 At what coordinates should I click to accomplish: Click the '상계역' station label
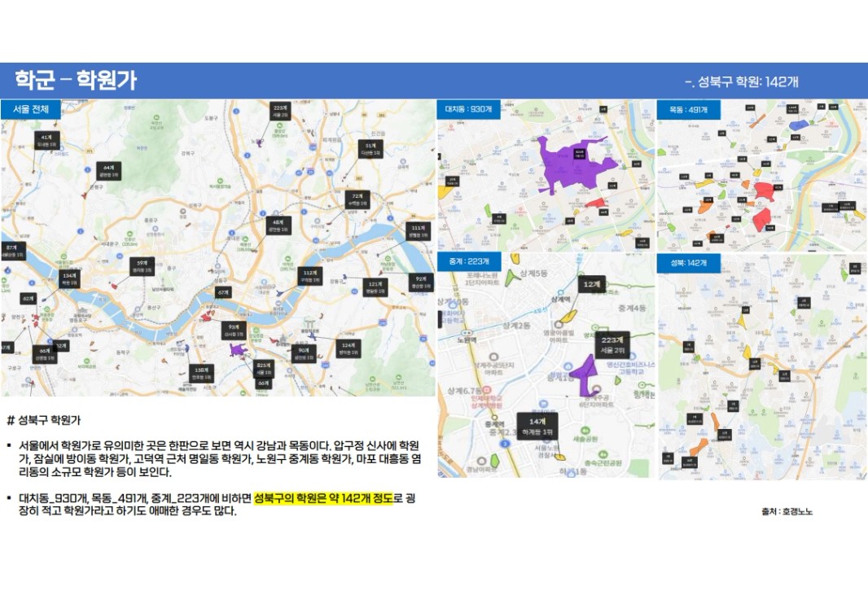(560, 299)
